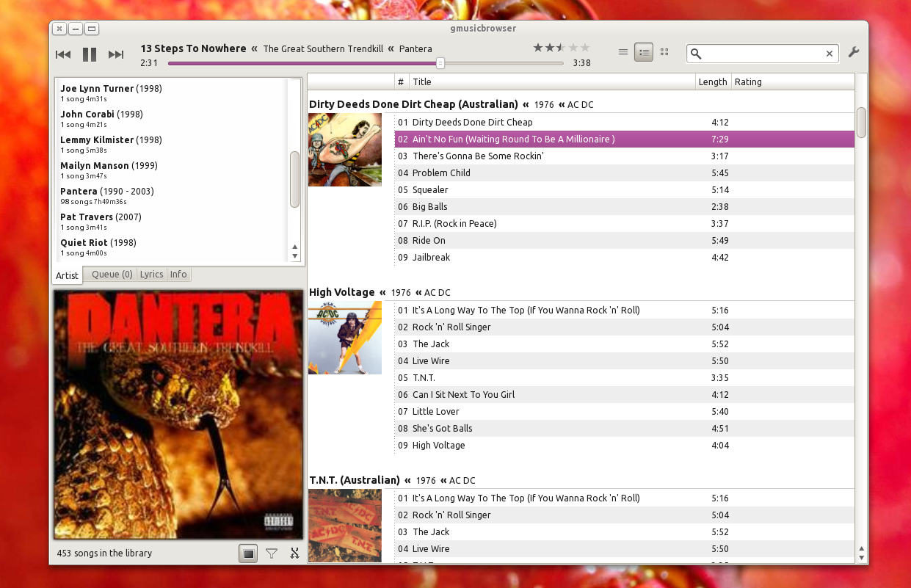Switch to album mosaic view icon
Viewport: 911px width, 588px height.
664,52
